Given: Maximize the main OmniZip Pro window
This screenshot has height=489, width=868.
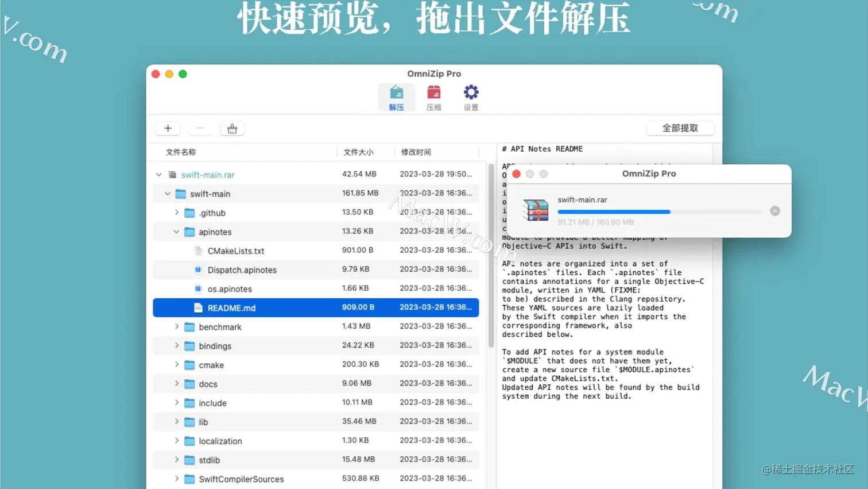Looking at the screenshot, I should tap(183, 74).
